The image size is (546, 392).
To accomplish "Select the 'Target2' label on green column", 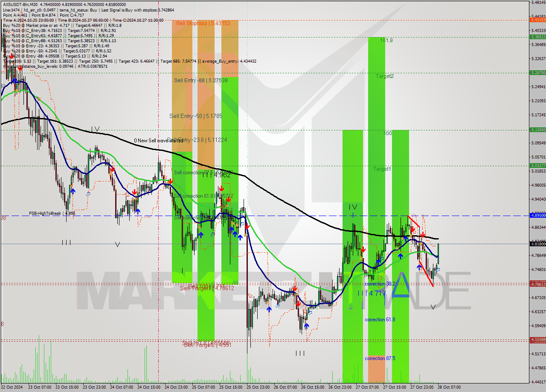I will pyautogui.click(x=384, y=76).
